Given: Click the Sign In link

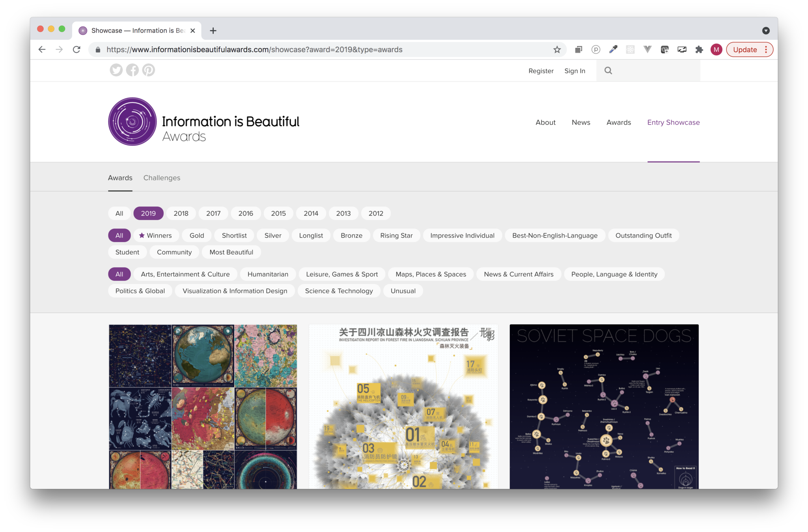Looking at the screenshot, I should point(575,71).
